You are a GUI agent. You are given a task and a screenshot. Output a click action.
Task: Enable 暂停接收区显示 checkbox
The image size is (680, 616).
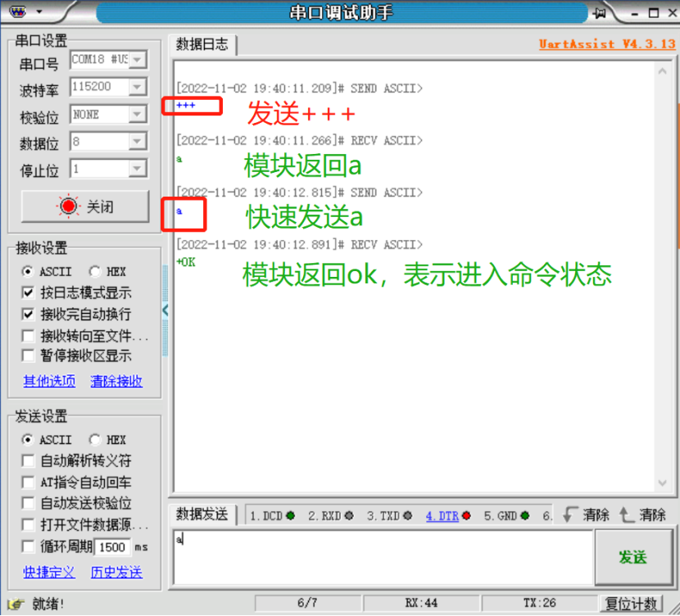pyautogui.click(x=28, y=356)
